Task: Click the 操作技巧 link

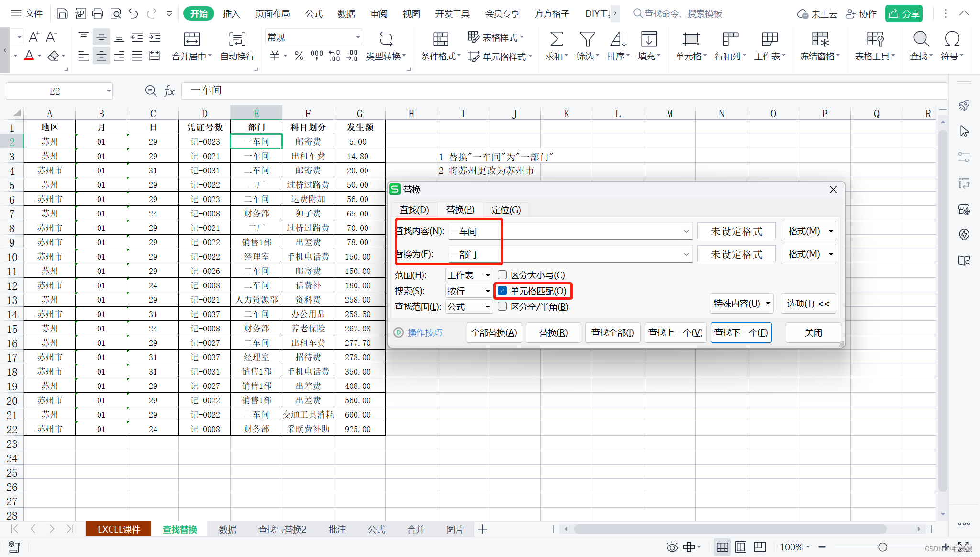Action: [424, 333]
